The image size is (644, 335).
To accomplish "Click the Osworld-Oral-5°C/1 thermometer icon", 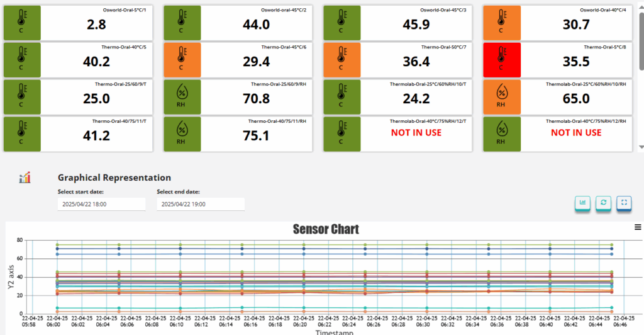I will [22, 23].
